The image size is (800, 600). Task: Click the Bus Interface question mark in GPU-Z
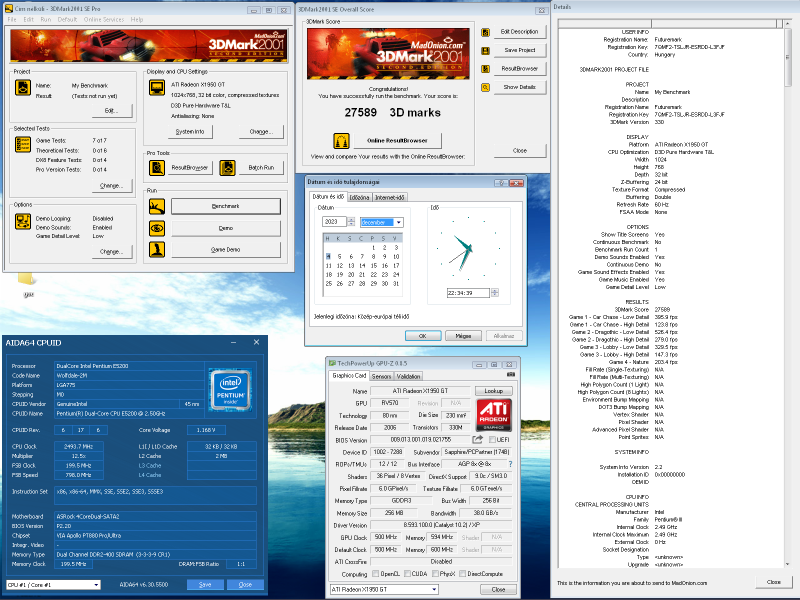[510, 464]
